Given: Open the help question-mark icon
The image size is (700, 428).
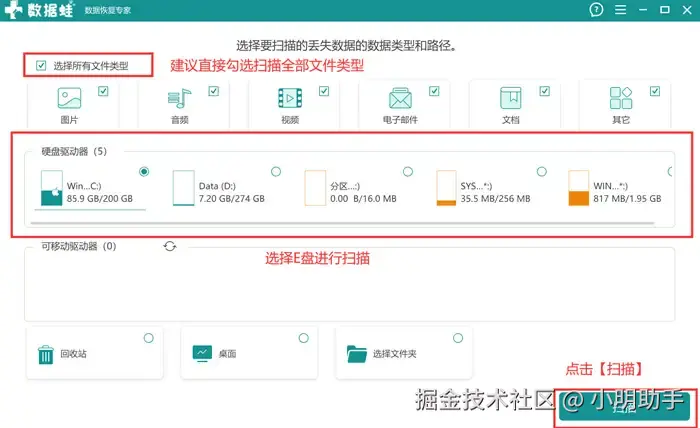Looking at the screenshot, I should 596,9.
